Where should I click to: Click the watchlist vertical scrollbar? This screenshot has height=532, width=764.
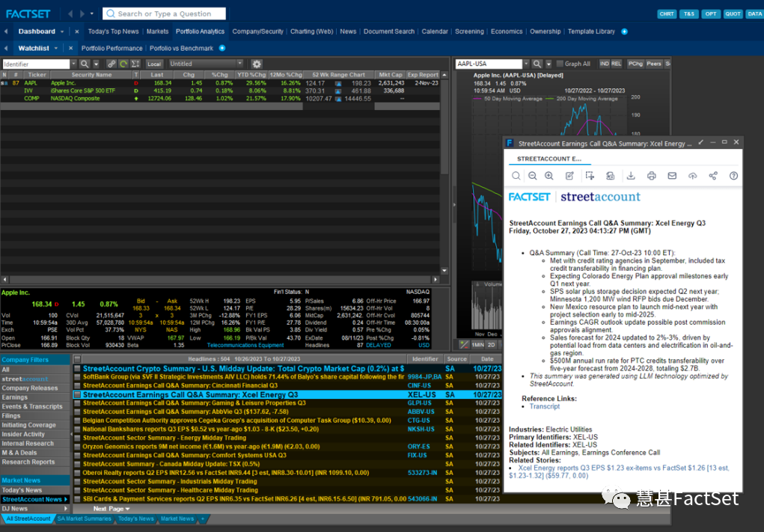[x=444, y=172]
